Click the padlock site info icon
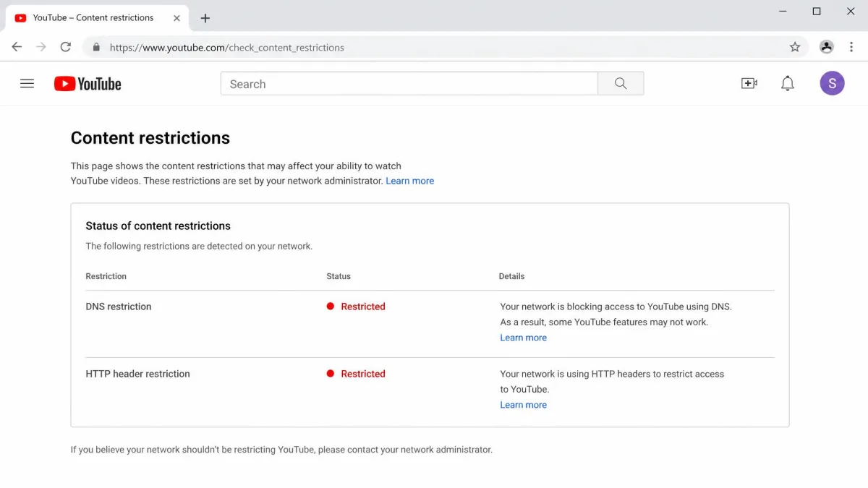The image size is (868, 488). pos(95,47)
